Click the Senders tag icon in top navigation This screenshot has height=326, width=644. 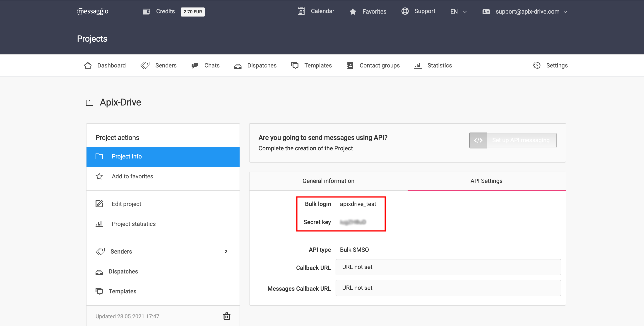(145, 65)
